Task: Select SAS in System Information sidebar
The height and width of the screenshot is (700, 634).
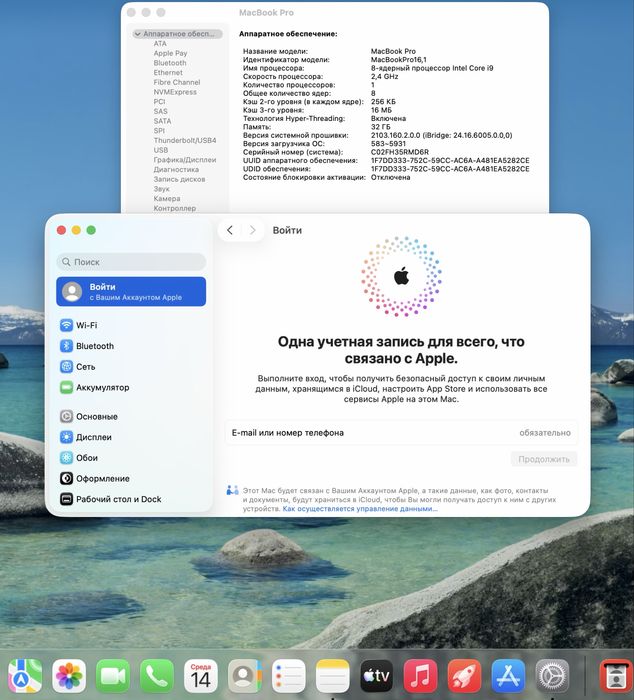Action: tap(160, 111)
